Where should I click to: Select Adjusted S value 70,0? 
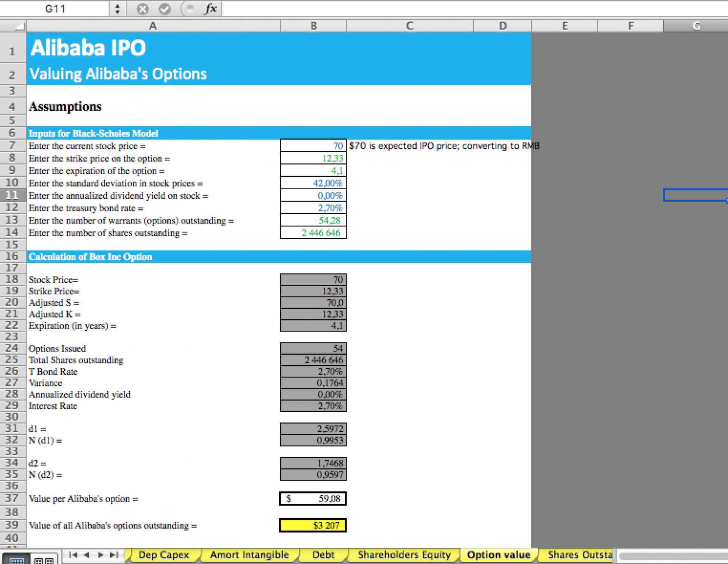coord(313,302)
